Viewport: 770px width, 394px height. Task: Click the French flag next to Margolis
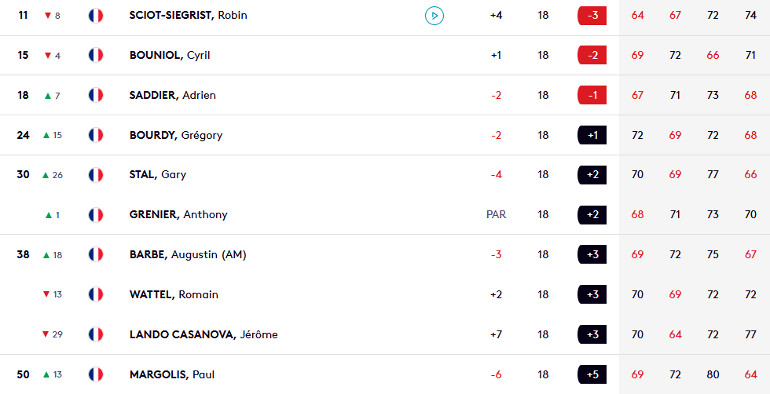pyautogui.click(x=96, y=375)
